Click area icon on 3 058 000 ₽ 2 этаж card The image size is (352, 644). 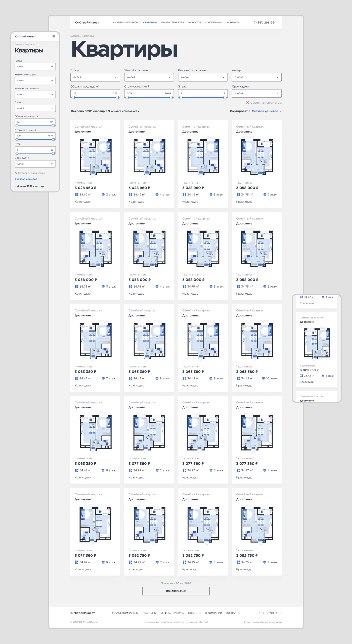(x=238, y=194)
